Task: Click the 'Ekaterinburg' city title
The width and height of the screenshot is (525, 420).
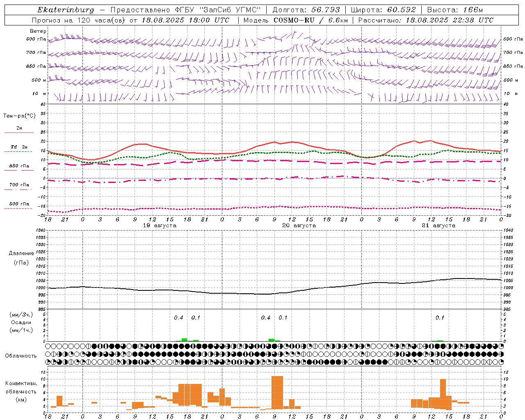Action: coord(66,10)
